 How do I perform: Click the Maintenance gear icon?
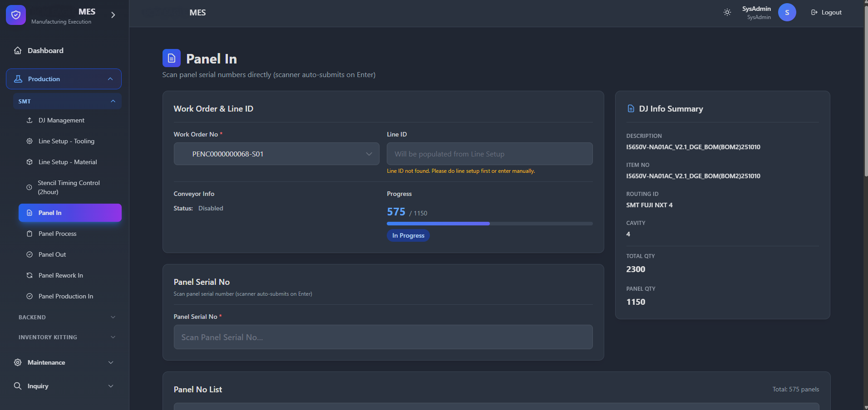click(18, 362)
